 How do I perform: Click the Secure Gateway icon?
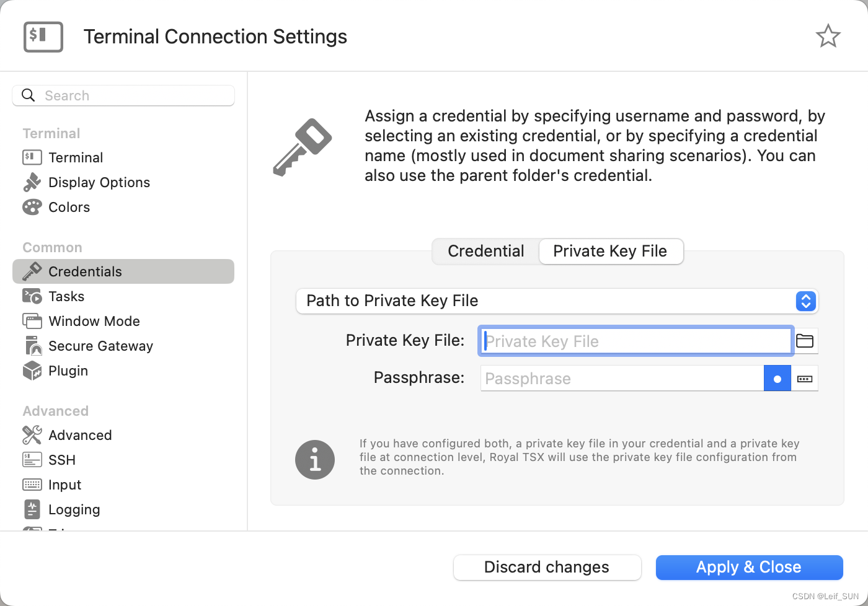[x=32, y=346]
